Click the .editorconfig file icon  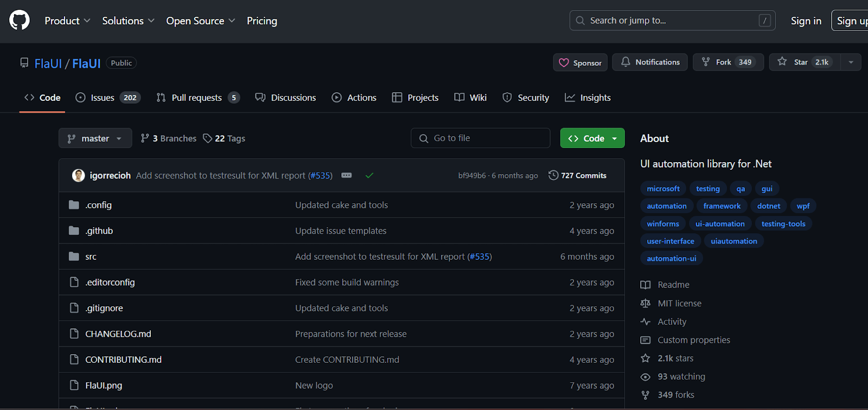tap(74, 282)
